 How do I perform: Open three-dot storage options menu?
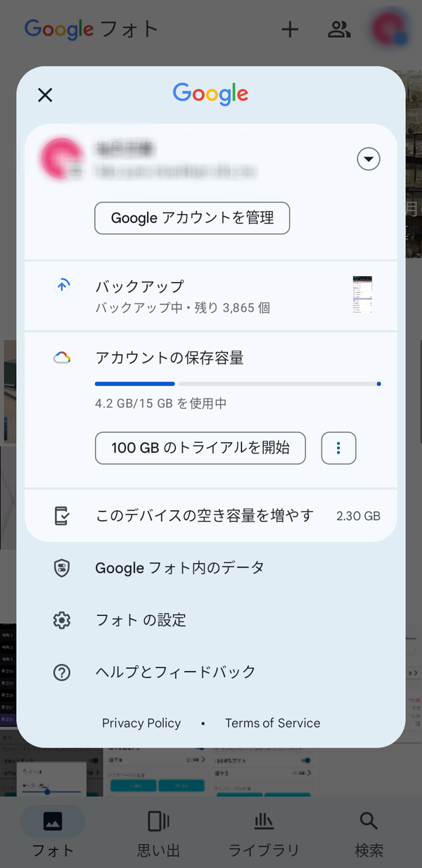pyautogui.click(x=339, y=448)
